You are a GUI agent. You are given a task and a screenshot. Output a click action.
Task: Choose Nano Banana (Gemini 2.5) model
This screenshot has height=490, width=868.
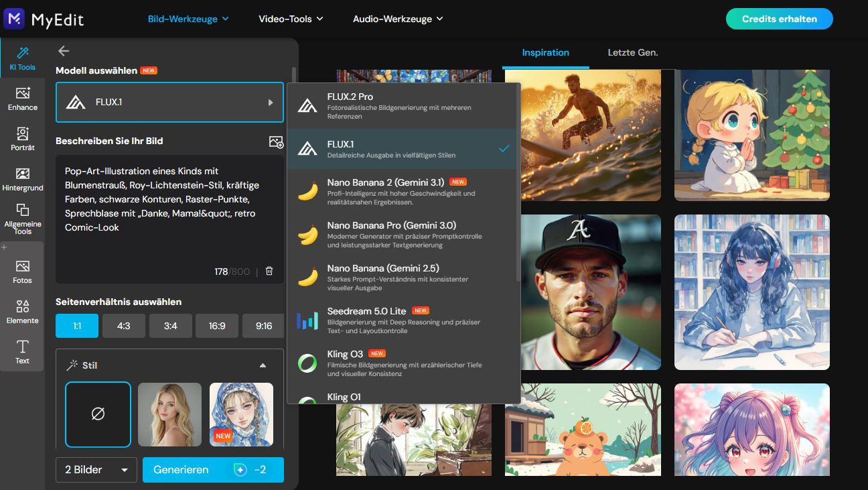coord(402,278)
